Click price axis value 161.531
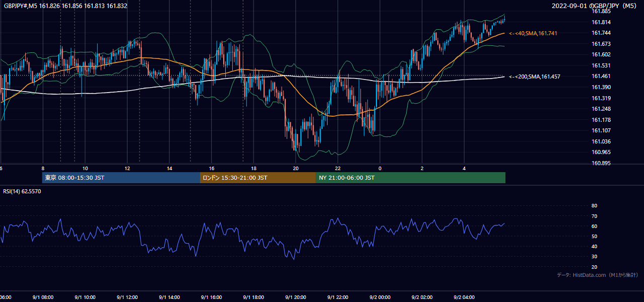This screenshot has width=644, height=302. [x=601, y=65]
